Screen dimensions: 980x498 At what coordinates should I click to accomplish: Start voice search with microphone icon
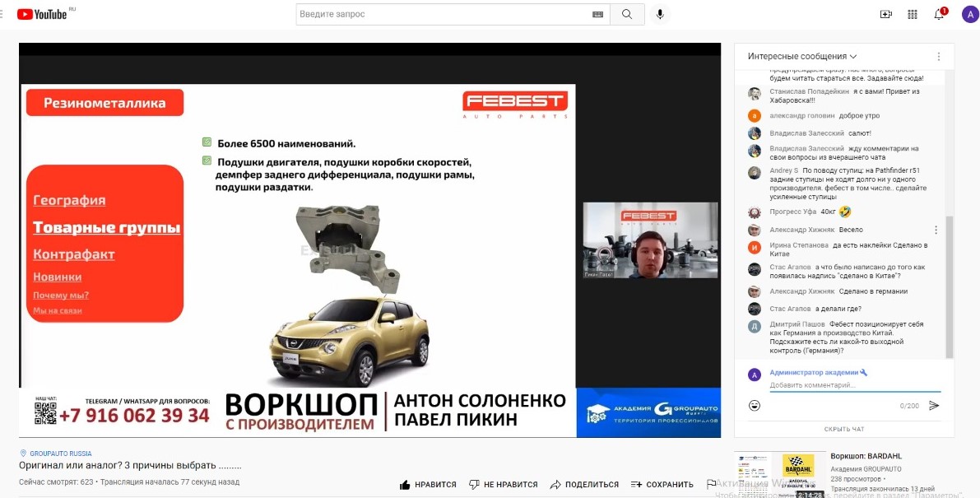tap(659, 14)
